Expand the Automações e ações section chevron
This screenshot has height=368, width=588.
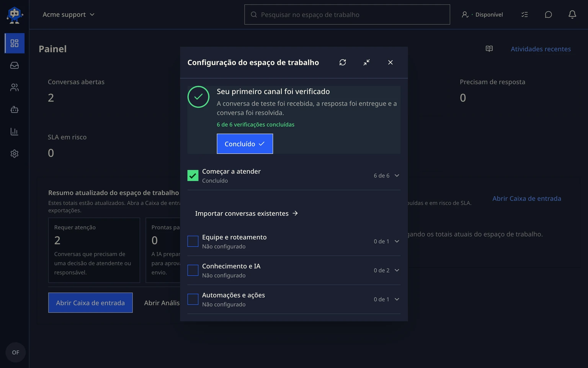click(397, 299)
